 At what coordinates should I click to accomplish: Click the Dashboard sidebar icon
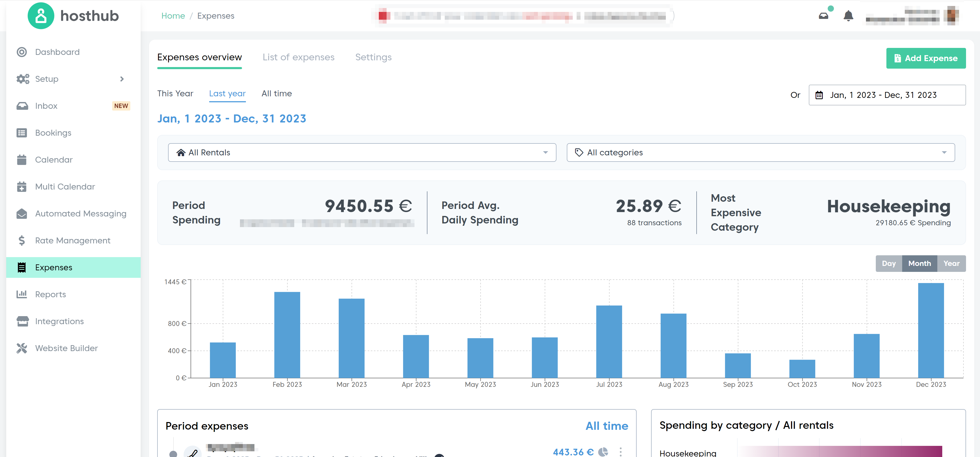[22, 52]
